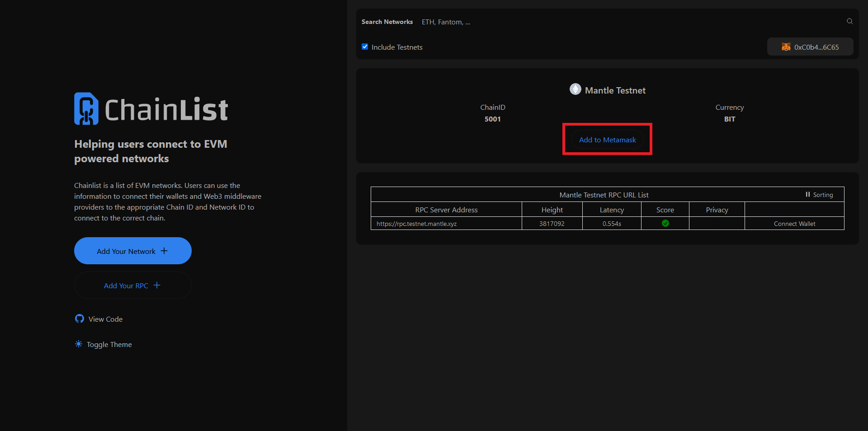This screenshot has width=868, height=431.
Task: Open the Sorting control in RPC list
Action: 819,195
